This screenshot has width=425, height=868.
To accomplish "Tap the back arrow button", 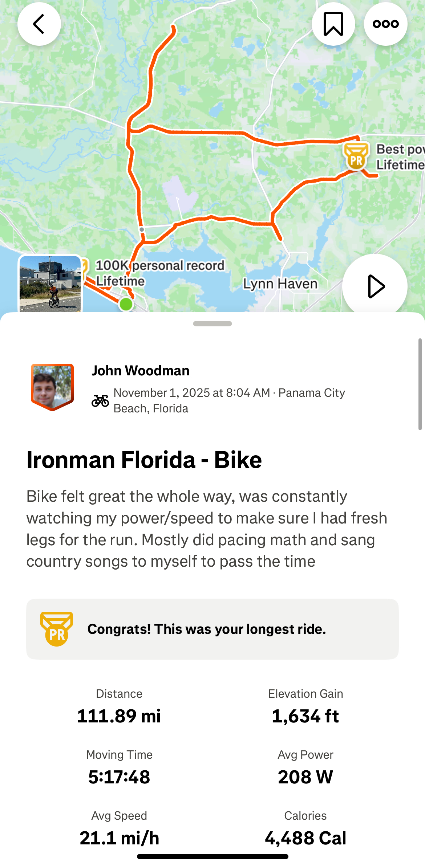I will 39,24.
